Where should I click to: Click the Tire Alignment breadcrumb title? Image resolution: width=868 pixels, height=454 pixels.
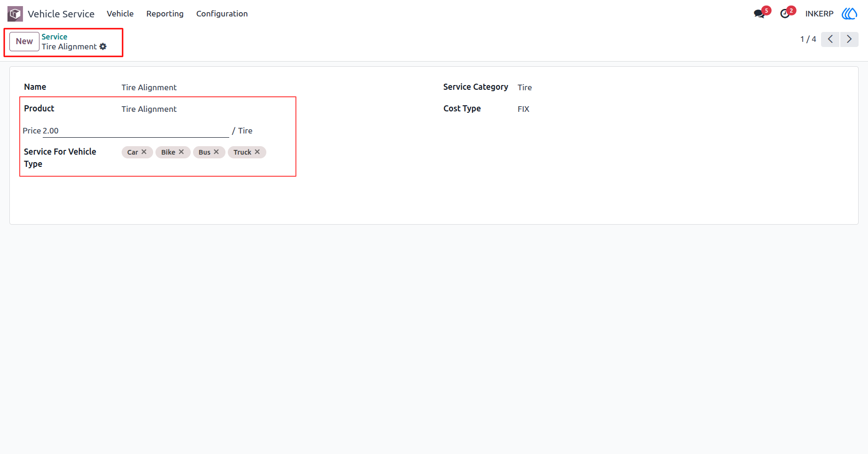tap(69, 47)
